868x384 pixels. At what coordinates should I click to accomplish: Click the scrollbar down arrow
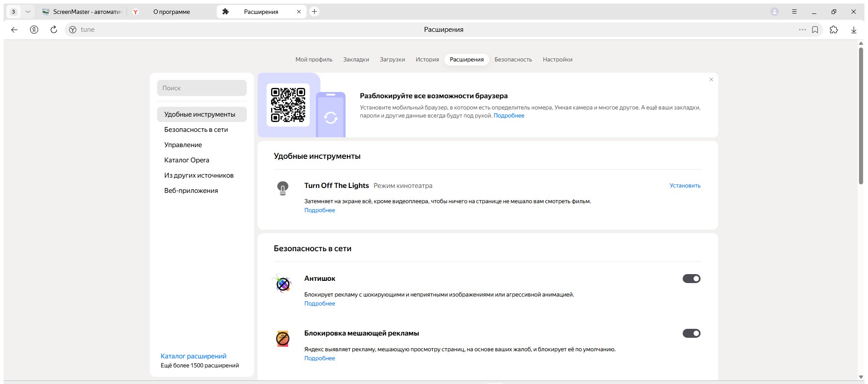point(861,377)
